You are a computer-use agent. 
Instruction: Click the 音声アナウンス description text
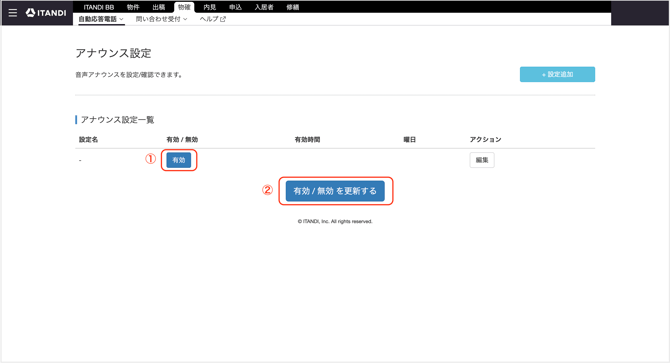click(x=129, y=75)
